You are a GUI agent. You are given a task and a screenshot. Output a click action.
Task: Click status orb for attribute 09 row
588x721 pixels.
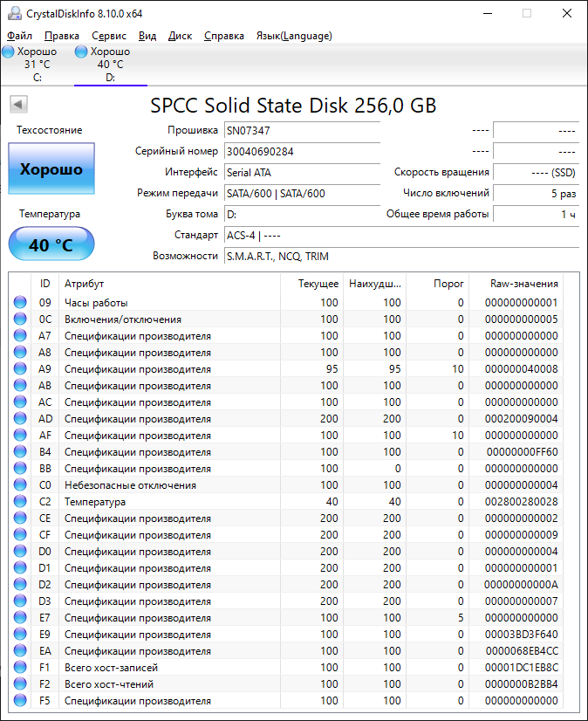[x=20, y=303]
